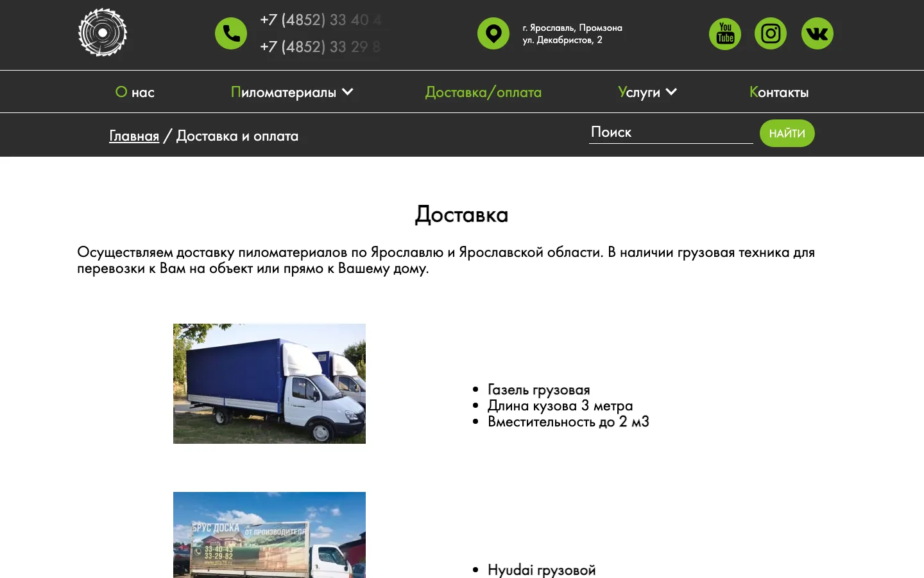Viewport: 924px width, 578px height.
Task: Open the Пиломатериалы menu item
Action: point(284,92)
